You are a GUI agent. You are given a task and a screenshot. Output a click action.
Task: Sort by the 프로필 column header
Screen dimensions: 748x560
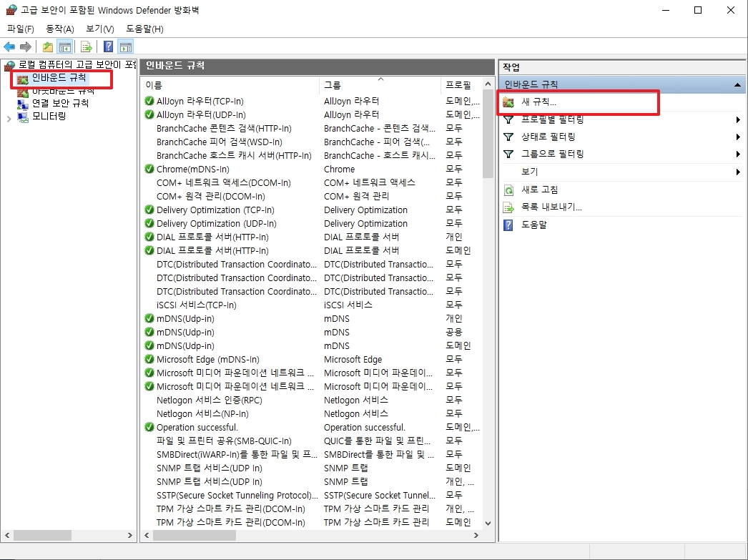click(x=461, y=85)
